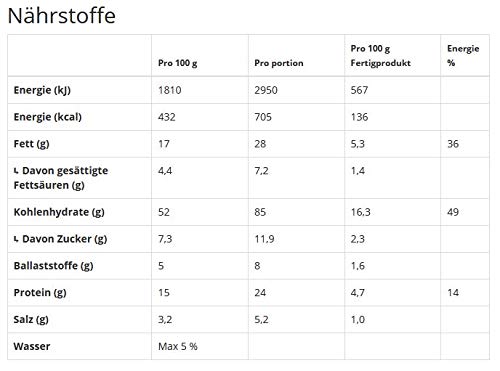Click the Energie (kcal) row label
The width and height of the screenshot is (500, 371).
[48, 117]
